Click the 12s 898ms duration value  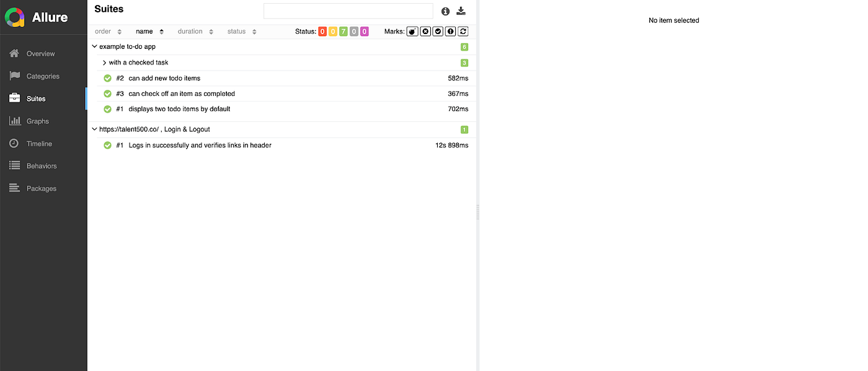(451, 146)
